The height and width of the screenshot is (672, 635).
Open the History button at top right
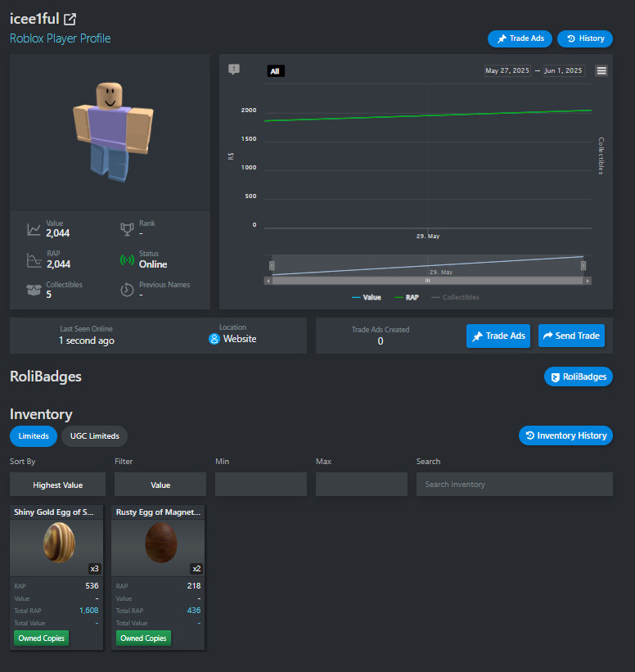pyautogui.click(x=585, y=38)
